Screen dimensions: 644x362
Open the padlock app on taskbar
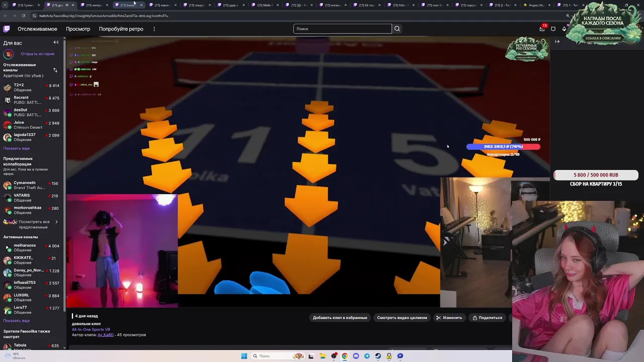389,356
